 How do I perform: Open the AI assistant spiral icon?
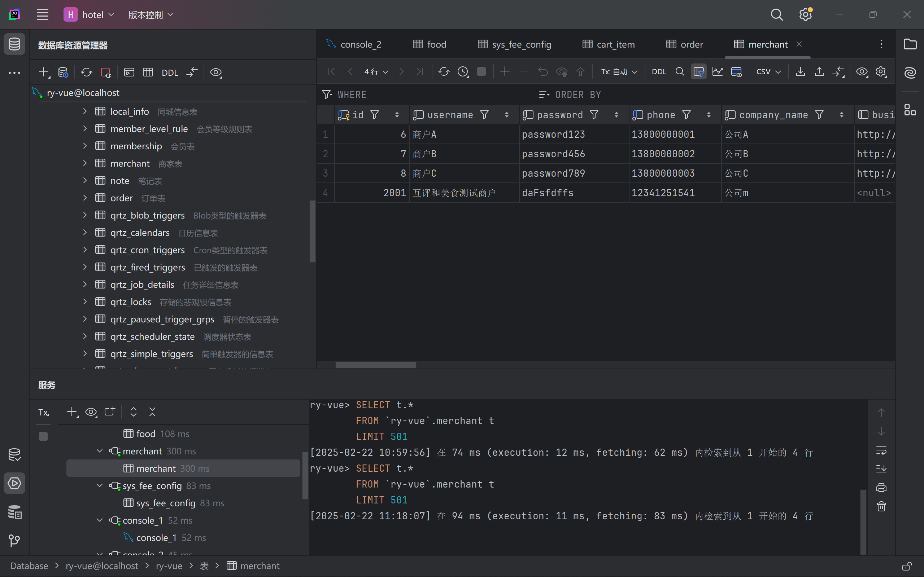(910, 72)
